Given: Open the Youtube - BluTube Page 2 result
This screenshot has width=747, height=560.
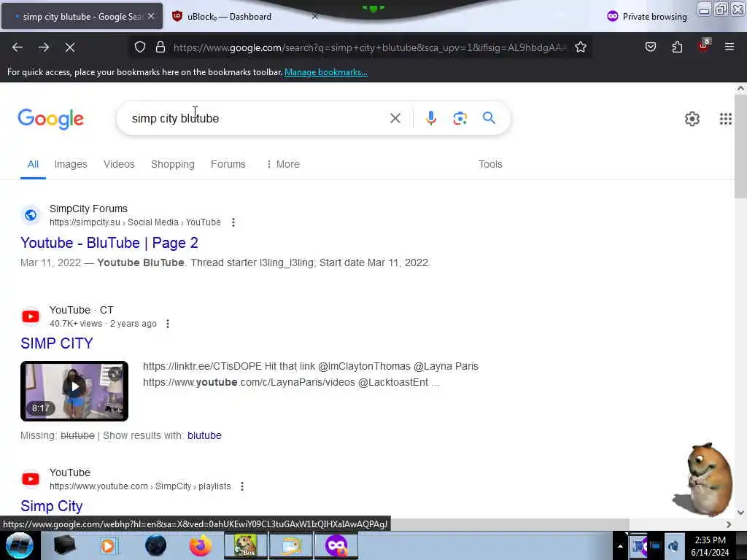Looking at the screenshot, I should [109, 243].
